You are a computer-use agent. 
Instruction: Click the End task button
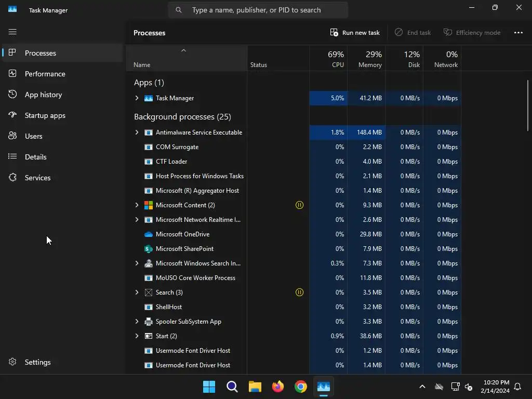click(413, 33)
